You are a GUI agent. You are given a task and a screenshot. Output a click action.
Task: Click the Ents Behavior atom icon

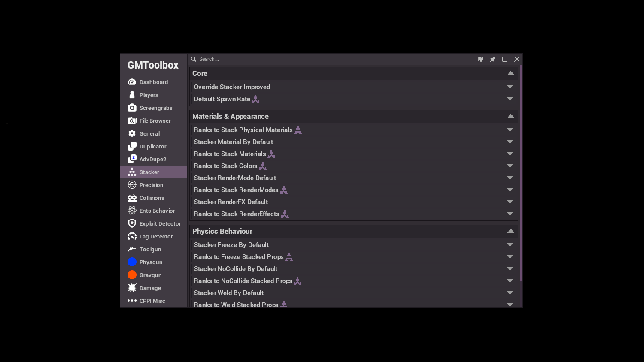pos(132,211)
